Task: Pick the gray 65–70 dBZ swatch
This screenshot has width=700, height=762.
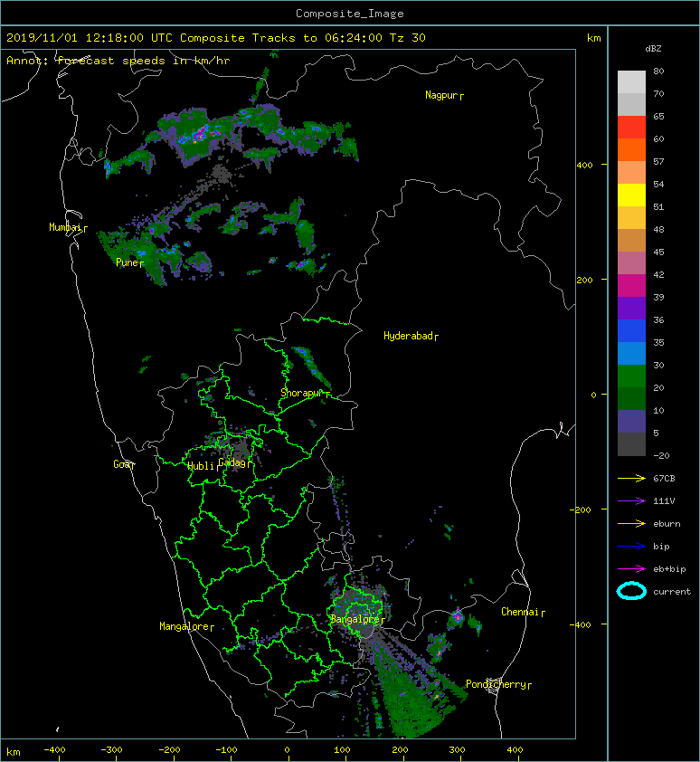Action: [x=631, y=104]
